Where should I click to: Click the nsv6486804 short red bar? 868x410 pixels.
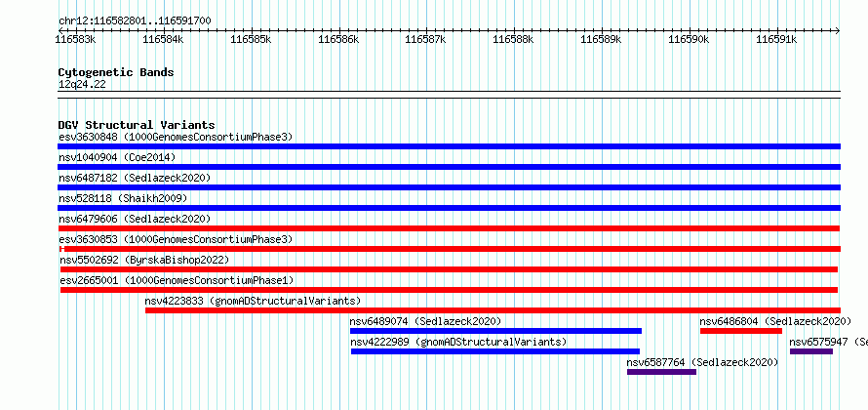point(740,331)
